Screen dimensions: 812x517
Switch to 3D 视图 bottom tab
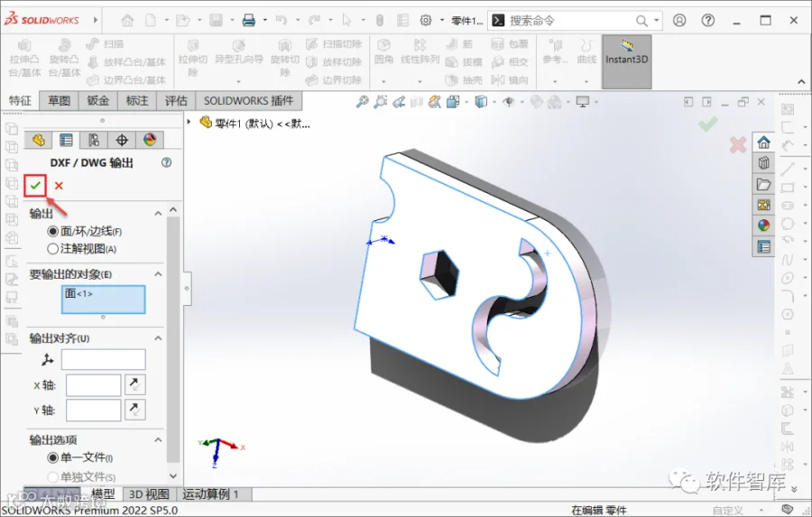point(149,494)
